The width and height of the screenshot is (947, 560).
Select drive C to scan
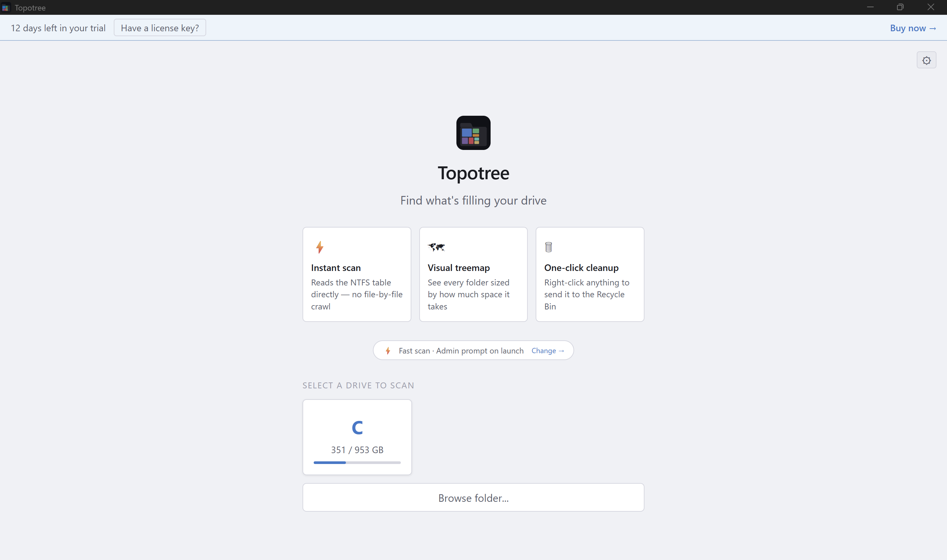tap(357, 437)
